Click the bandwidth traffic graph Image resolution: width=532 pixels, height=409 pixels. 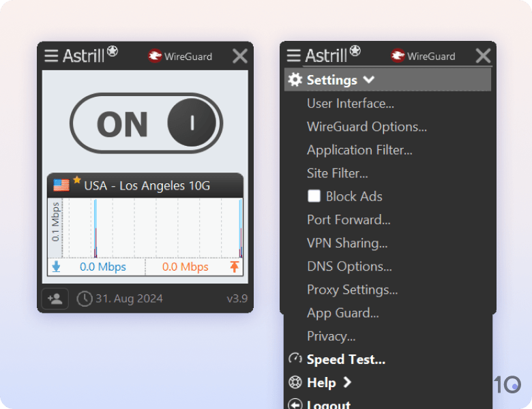(152, 228)
